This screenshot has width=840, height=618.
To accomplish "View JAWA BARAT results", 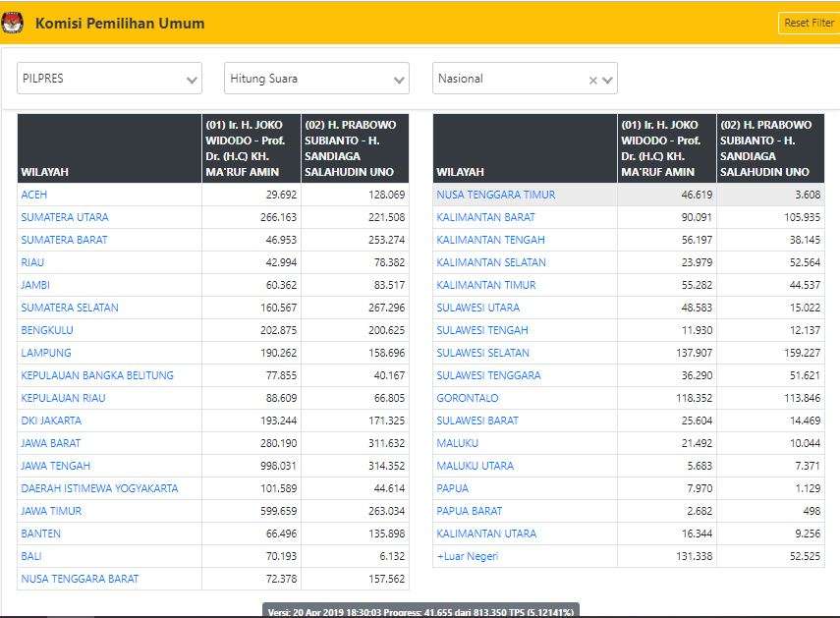I will pos(51,443).
